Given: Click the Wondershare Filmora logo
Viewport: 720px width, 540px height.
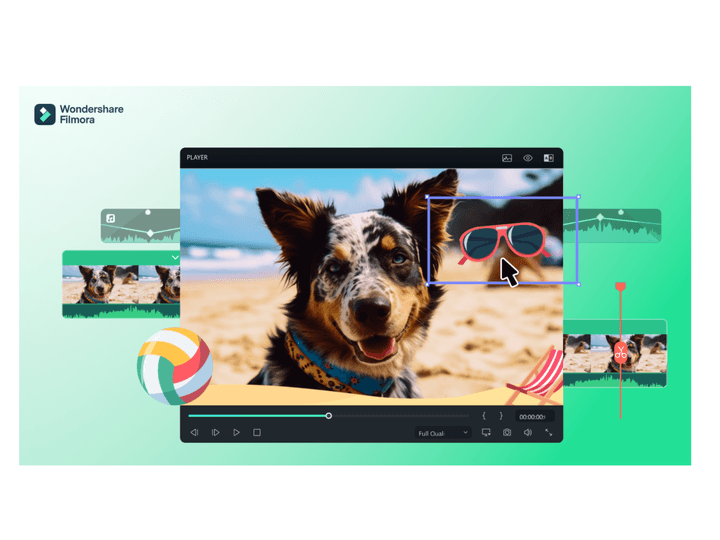Looking at the screenshot, I should pyautogui.click(x=79, y=114).
